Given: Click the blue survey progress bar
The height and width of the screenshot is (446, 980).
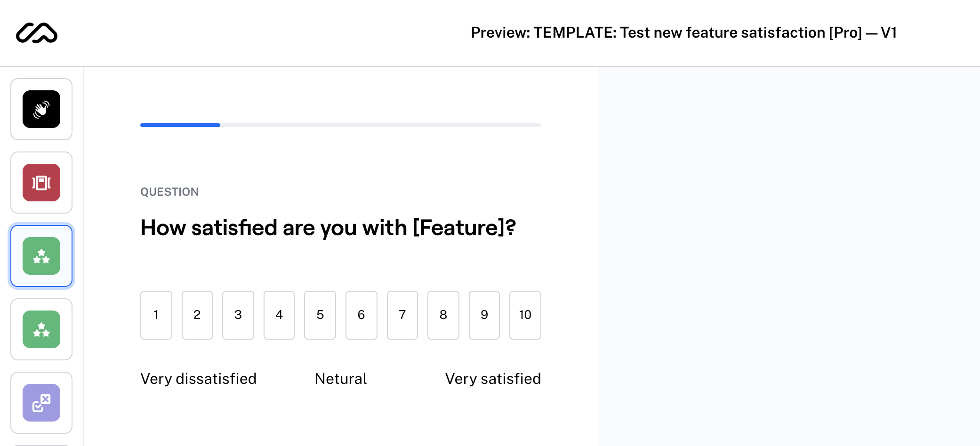Looking at the screenshot, I should (180, 125).
